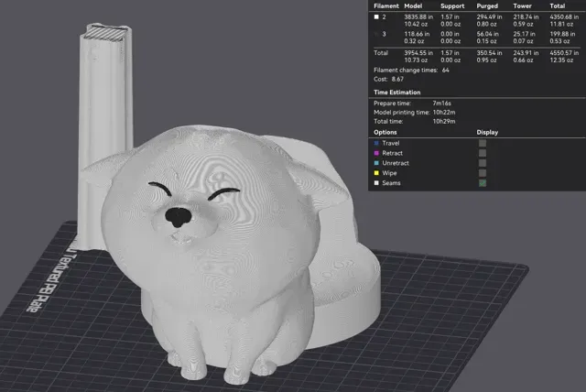This screenshot has height=392, width=586.
Task: Click the 243.91 in total tower value
Action: [526, 53]
